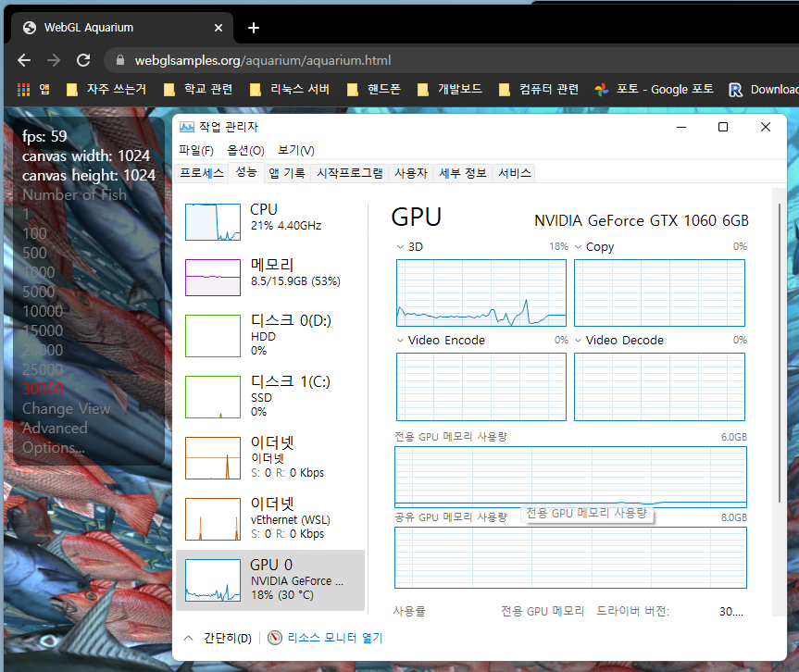Select the 이더넷 S: 0 R: 0 entry

(270, 457)
